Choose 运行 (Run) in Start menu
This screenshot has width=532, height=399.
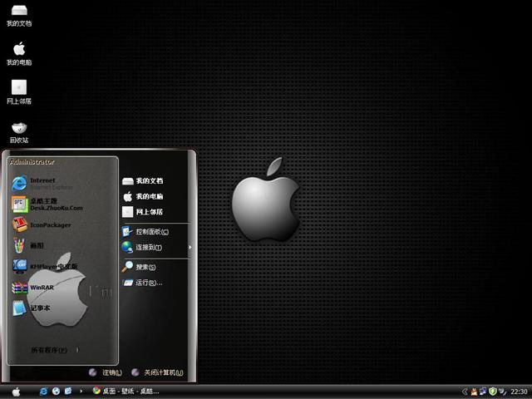point(148,283)
